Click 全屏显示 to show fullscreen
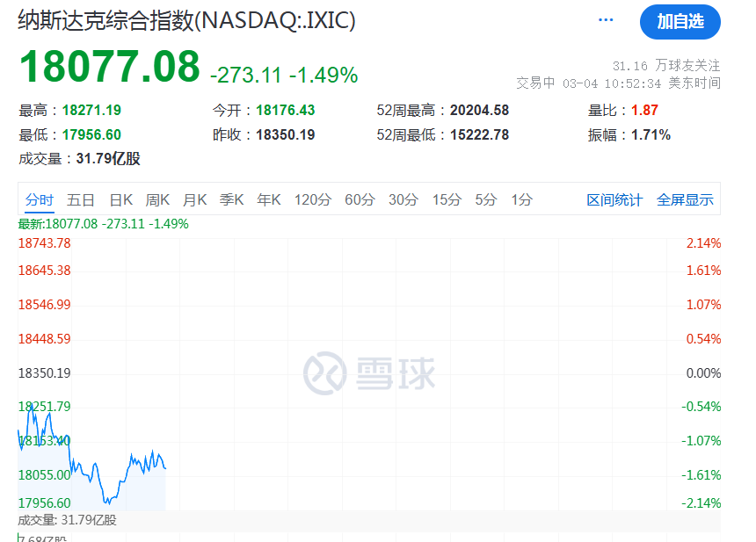 685,200
